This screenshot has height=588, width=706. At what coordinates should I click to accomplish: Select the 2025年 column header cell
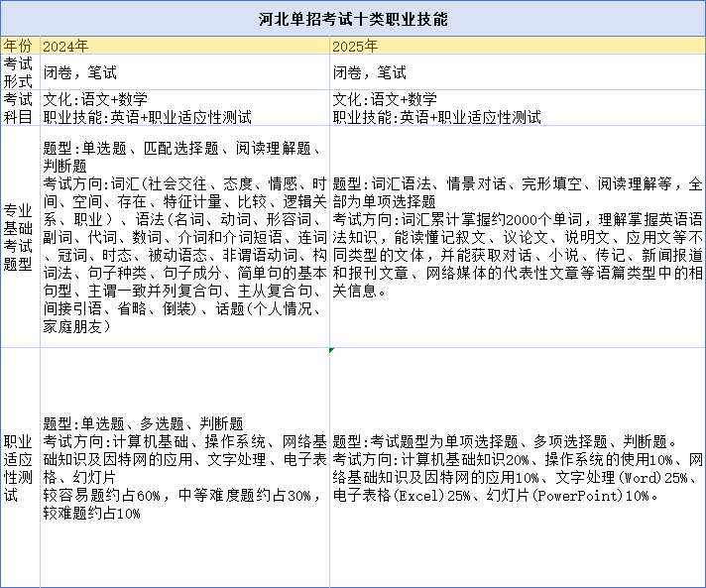tap(518, 46)
